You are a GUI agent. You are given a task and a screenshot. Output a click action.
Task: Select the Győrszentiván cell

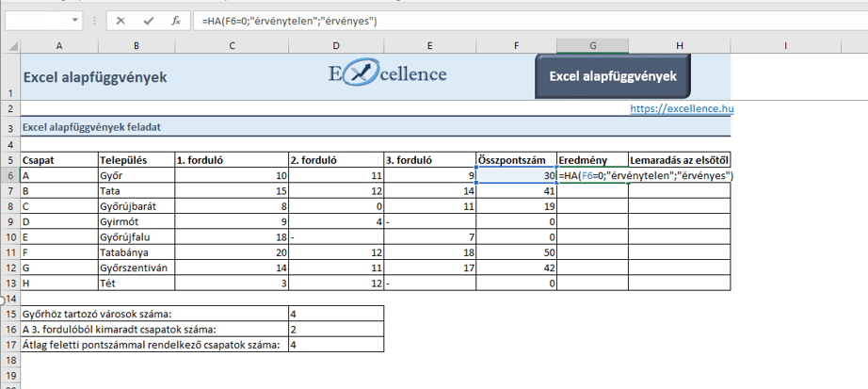tap(137, 267)
